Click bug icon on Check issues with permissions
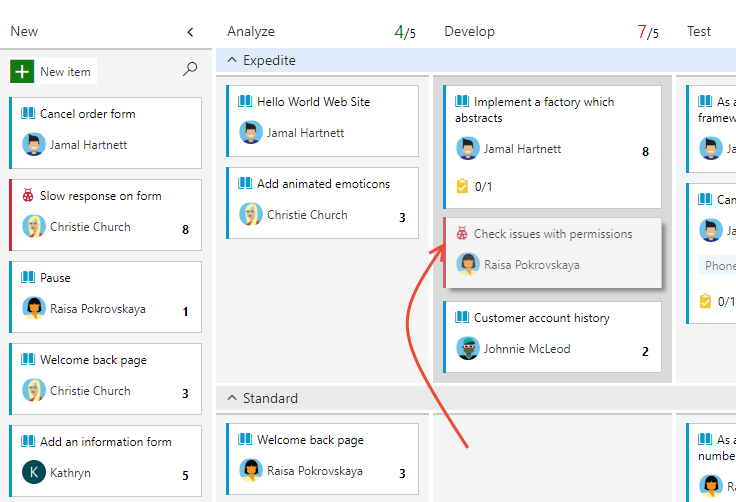 point(462,233)
